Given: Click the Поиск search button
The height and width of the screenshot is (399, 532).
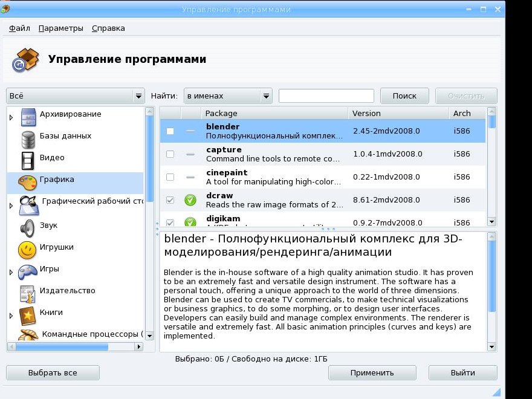Looking at the screenshot, I should click(404, 96).
